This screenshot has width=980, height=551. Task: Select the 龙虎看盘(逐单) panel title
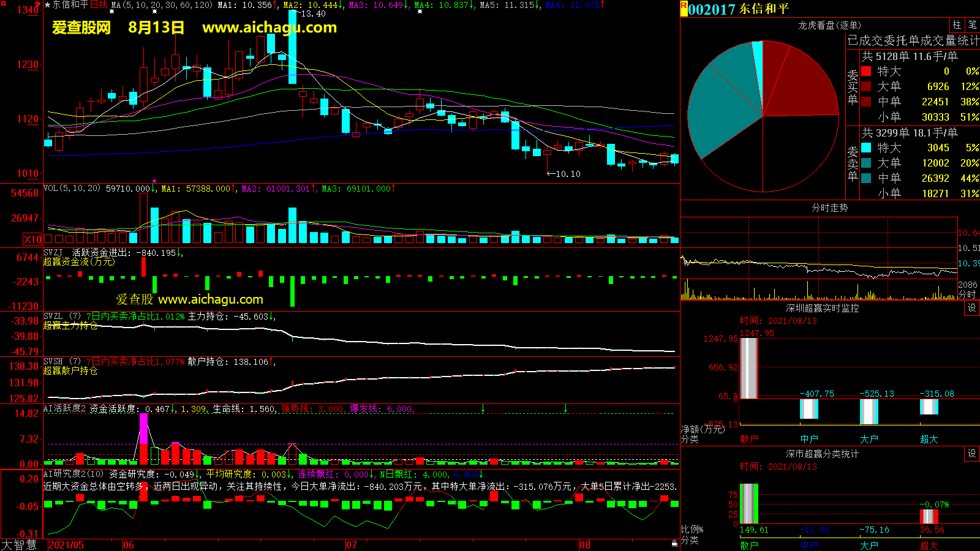[x=829, y=25]
